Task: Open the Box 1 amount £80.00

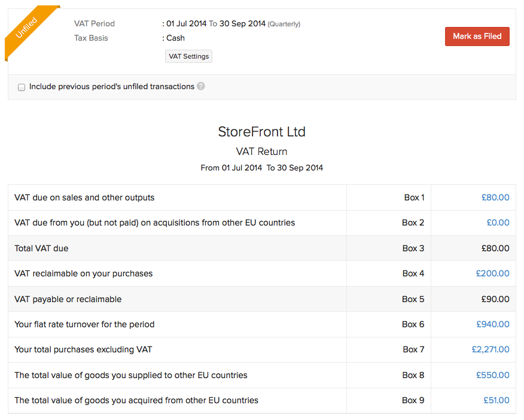Action: coord(495,197)
